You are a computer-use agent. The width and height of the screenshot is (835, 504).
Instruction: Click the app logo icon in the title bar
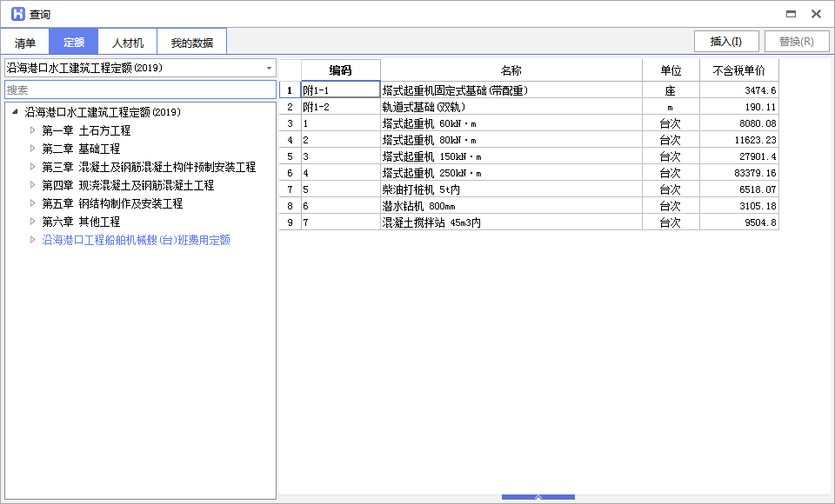(x=15, y=14)
